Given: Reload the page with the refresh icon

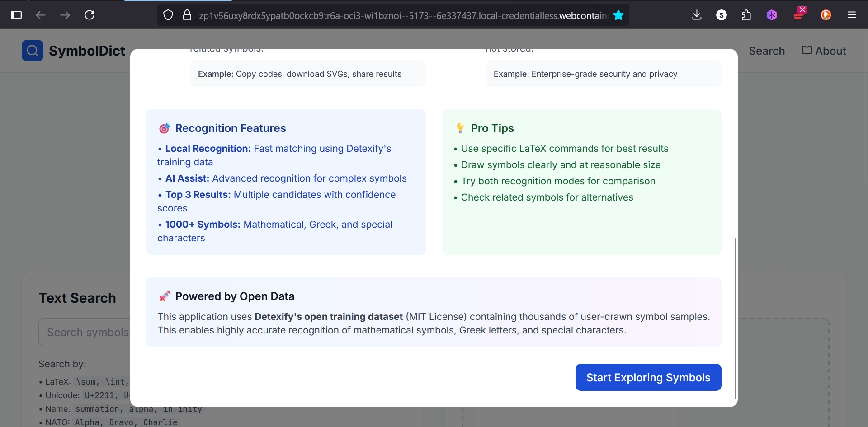Looking at the screenshot, I should tap(90, 15).
